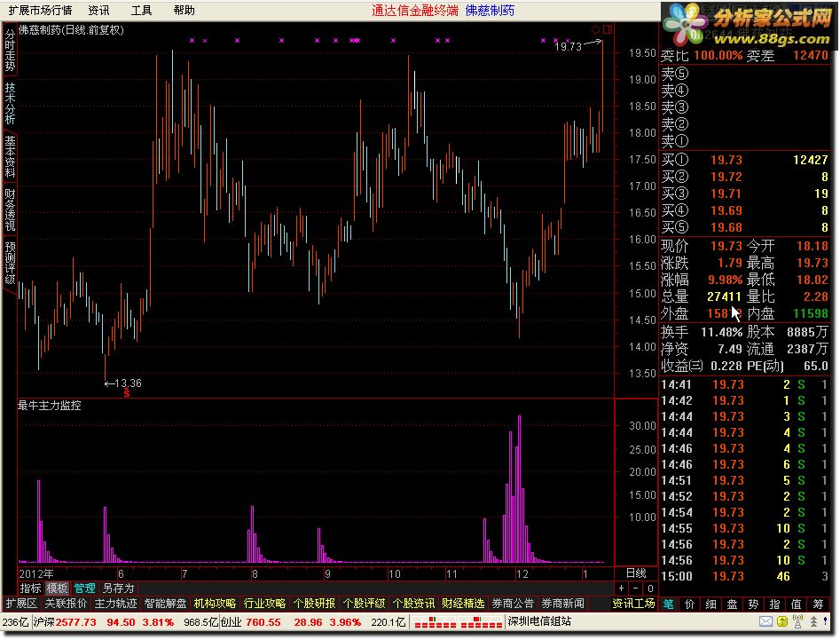
Task: Click the 买① price 19.73
Action: pos(726,160)
